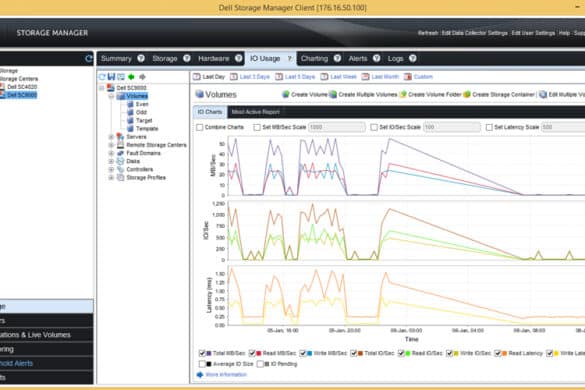This screenshot has width=585, height=390.
Task: Uncheck the Write IO/Sec legend checkbox
Action: pos(450,353)
